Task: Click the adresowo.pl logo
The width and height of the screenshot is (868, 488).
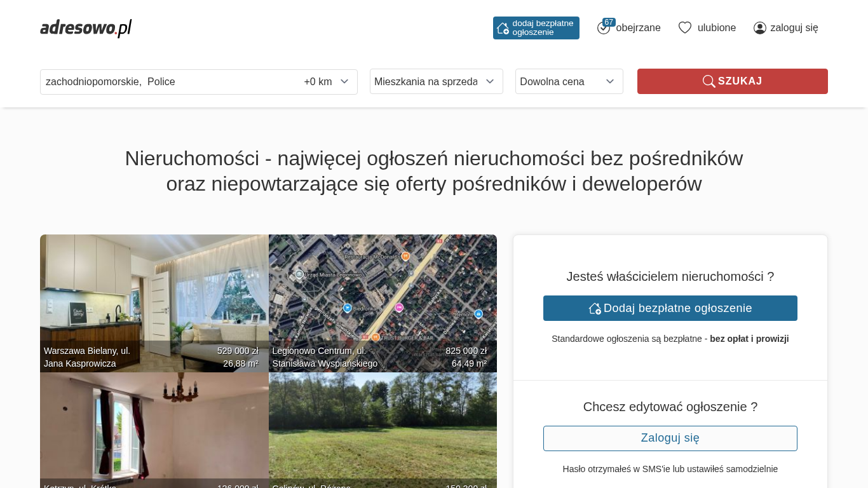Action: tap(86, 28)
